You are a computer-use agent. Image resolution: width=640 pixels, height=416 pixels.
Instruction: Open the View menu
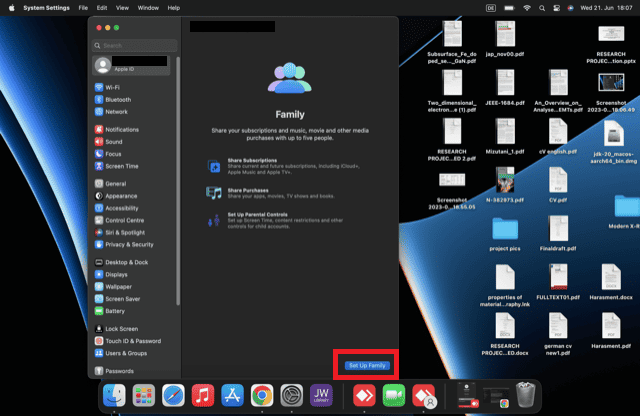click(x=123, y=7)
